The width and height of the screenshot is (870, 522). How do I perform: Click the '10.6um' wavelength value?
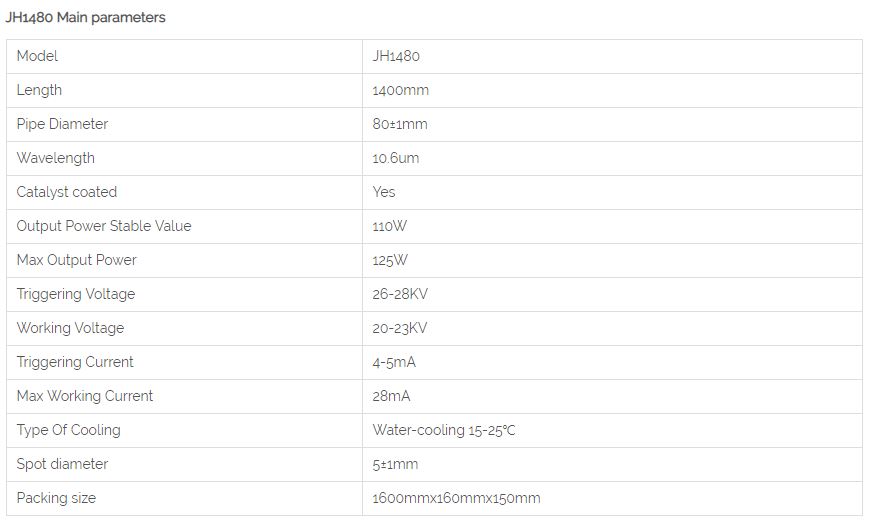pos(396,158)
